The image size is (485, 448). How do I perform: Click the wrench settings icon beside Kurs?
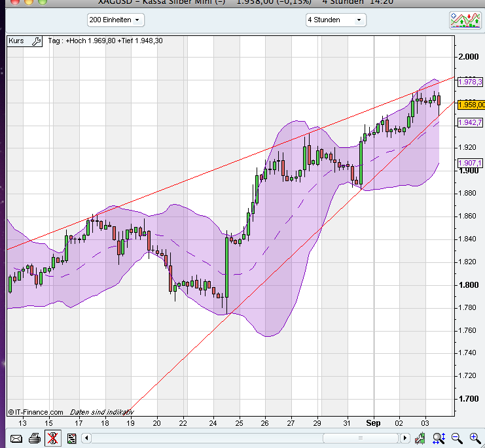(35, 41)
